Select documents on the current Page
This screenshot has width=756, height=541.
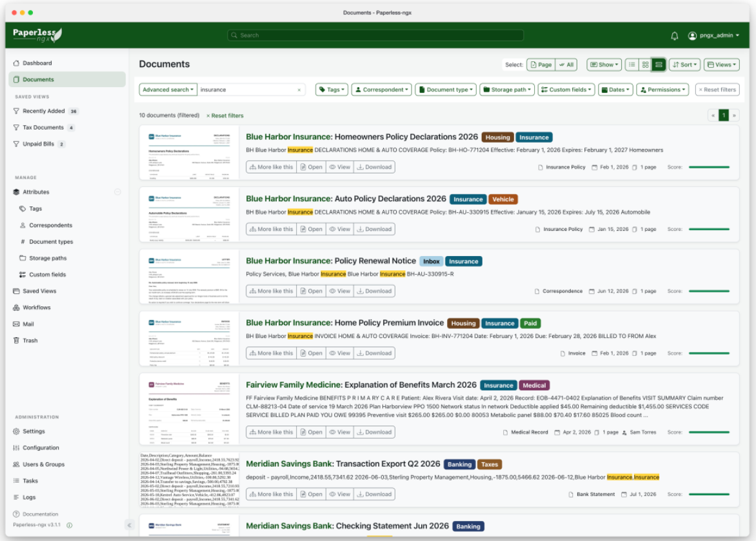point(541,64)
